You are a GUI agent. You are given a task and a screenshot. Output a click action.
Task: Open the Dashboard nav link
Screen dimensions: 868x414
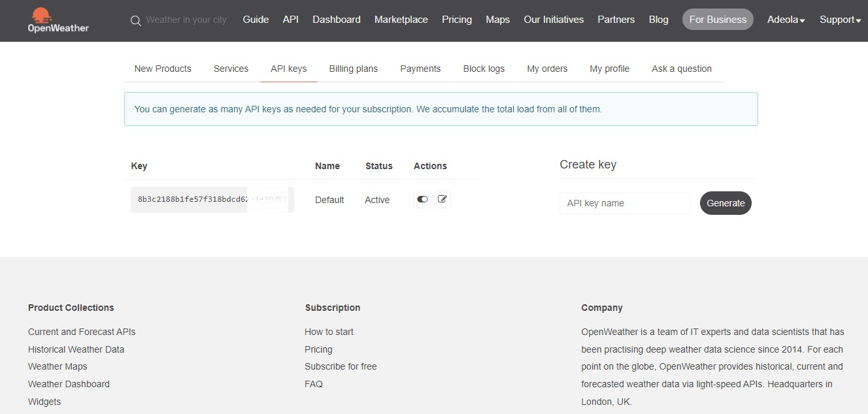337,20
